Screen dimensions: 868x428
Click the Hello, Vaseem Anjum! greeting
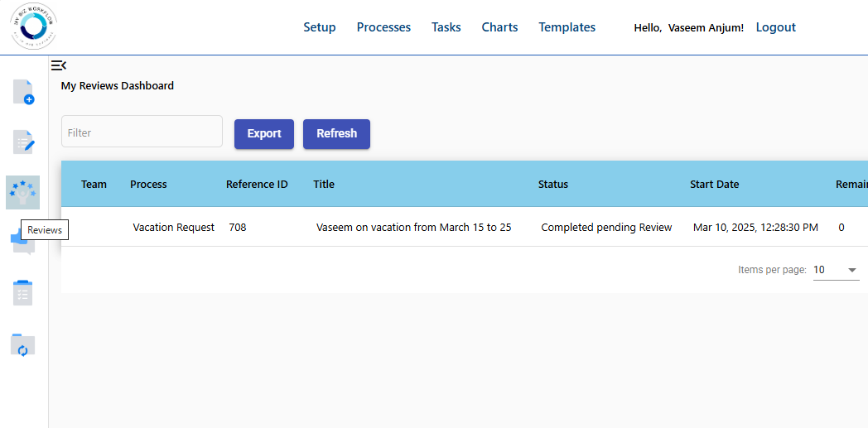click(x=688, y=27)
